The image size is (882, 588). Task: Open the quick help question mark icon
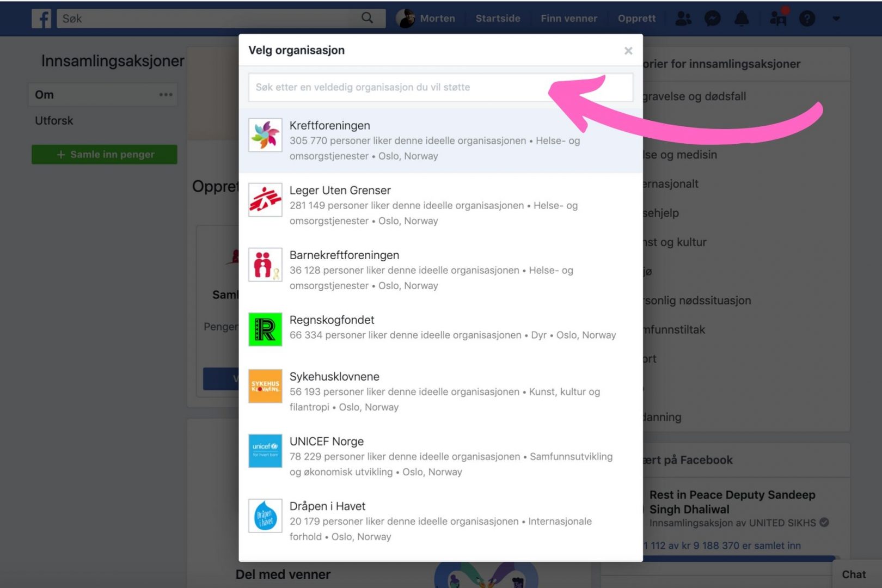[807, 19]
